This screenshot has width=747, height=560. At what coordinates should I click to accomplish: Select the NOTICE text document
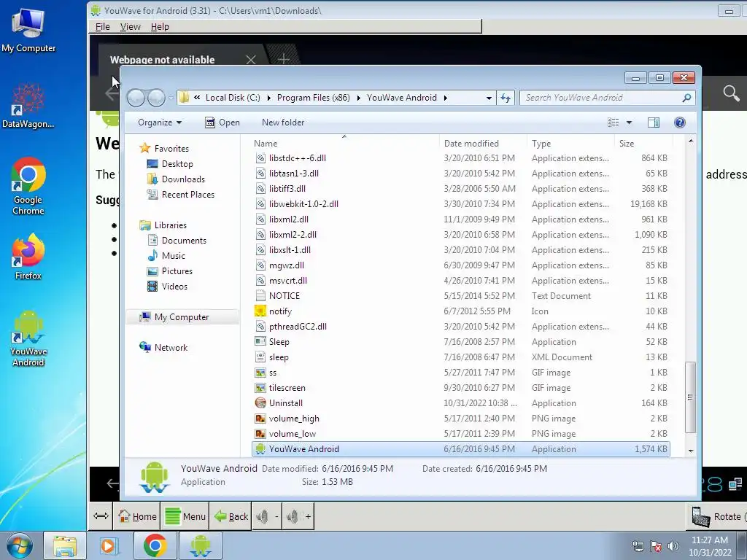tap(460, 296)
